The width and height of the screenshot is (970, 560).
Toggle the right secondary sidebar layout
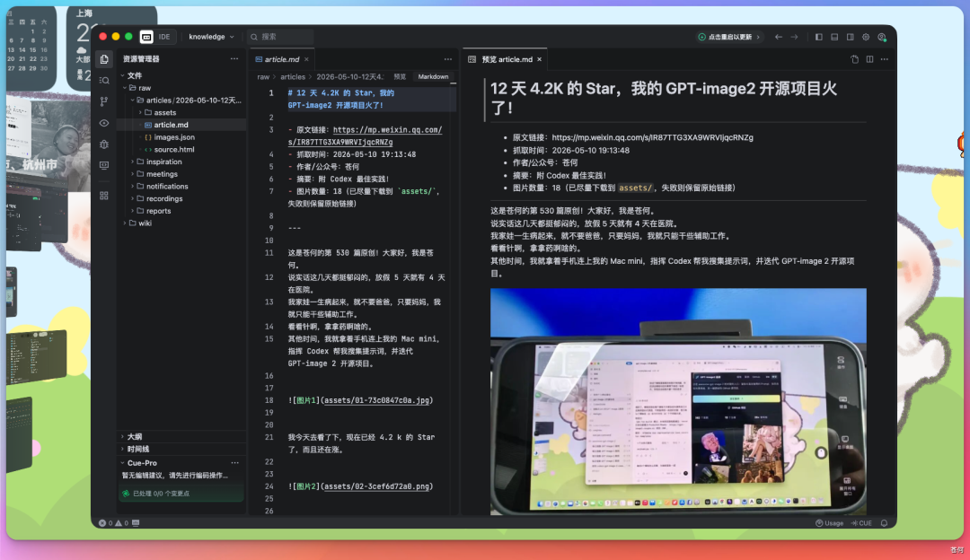point(851,37)
